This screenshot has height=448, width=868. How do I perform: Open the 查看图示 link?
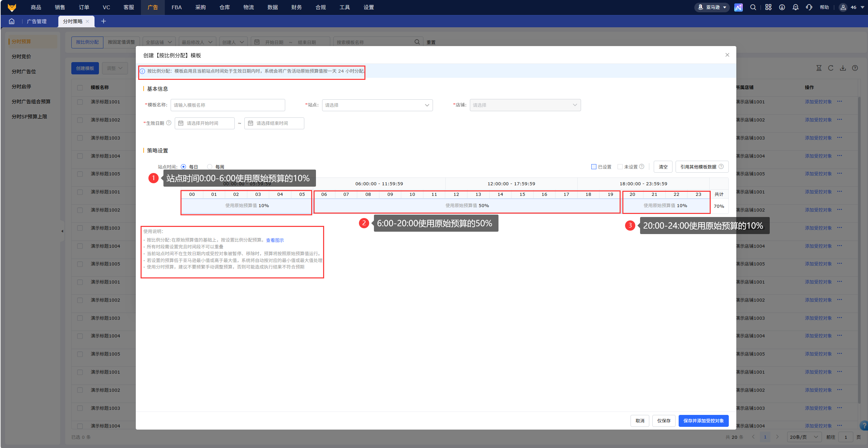(275, 240)
